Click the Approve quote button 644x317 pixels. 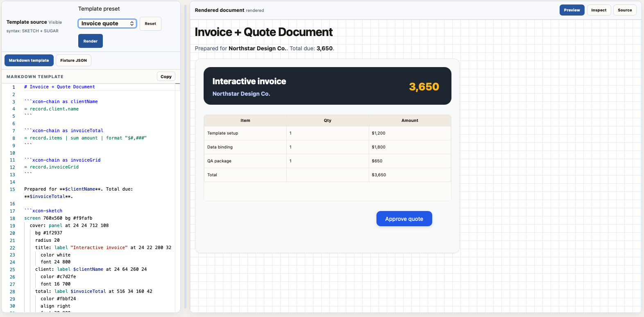click(x=404, y=219)
